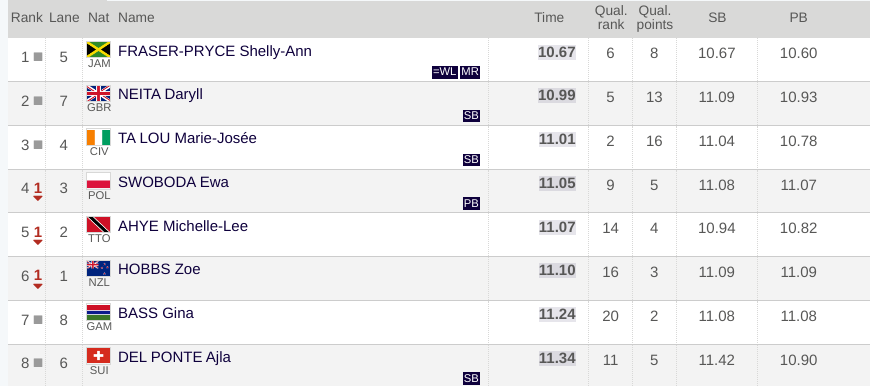This screenshot has width=870, height=386.
Task: Open NEITA Daryll athlete profile
Action: [x=160, y=94]
